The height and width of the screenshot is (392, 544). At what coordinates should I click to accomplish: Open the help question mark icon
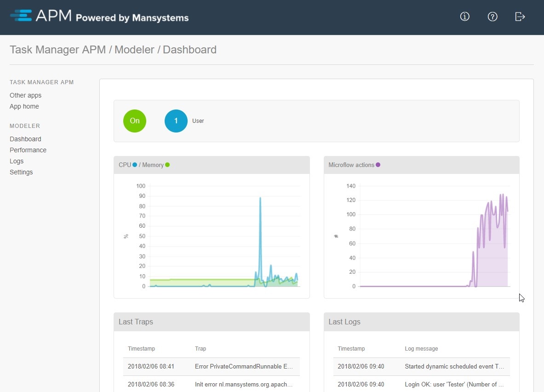[492, 16]
